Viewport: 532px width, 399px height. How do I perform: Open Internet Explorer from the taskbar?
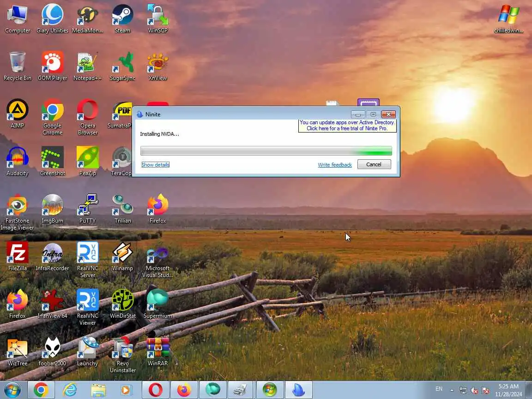pos(70,390)
